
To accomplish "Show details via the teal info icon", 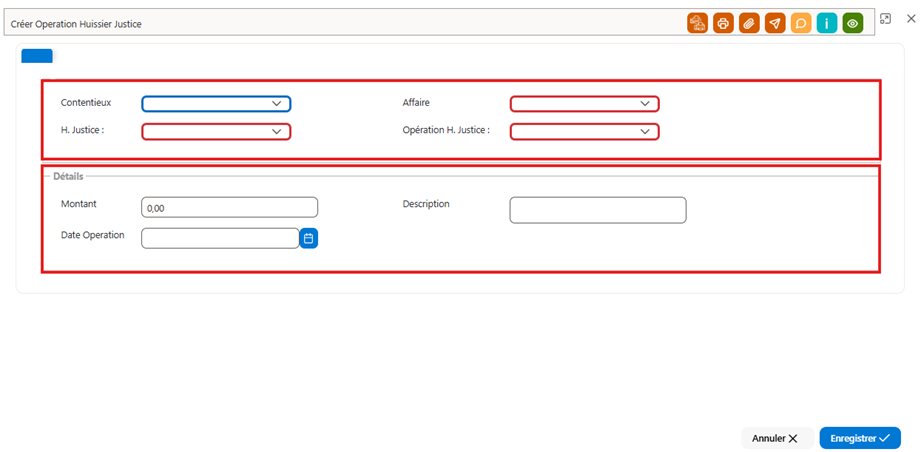I will (x=826, y=23).
